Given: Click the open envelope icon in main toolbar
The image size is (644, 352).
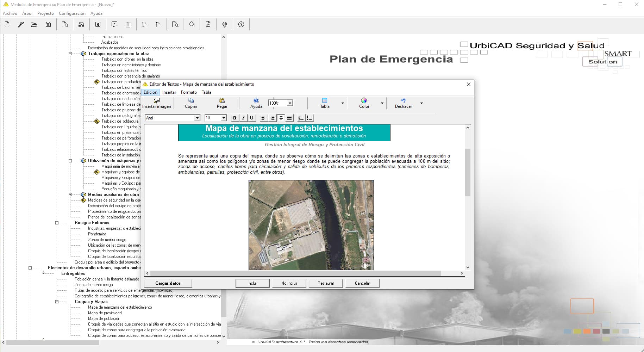Looking at the screenshot, I should click(192, 24).
